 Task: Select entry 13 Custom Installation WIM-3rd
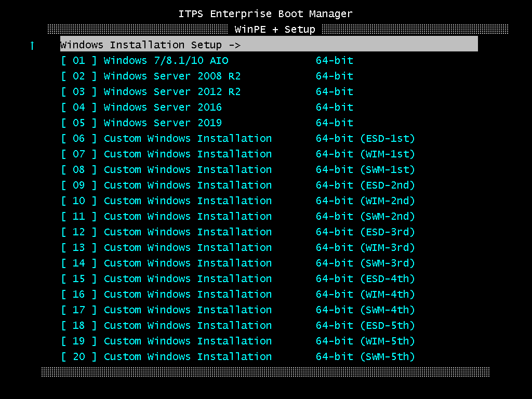238,248
